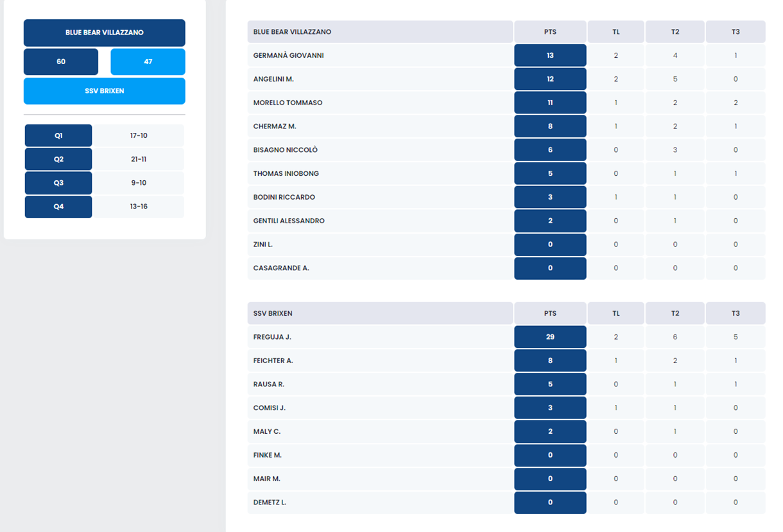The width and height of the screenshot is (783, 532).
Task: Choose the Q3 quarter label
Action: point(58,183)
